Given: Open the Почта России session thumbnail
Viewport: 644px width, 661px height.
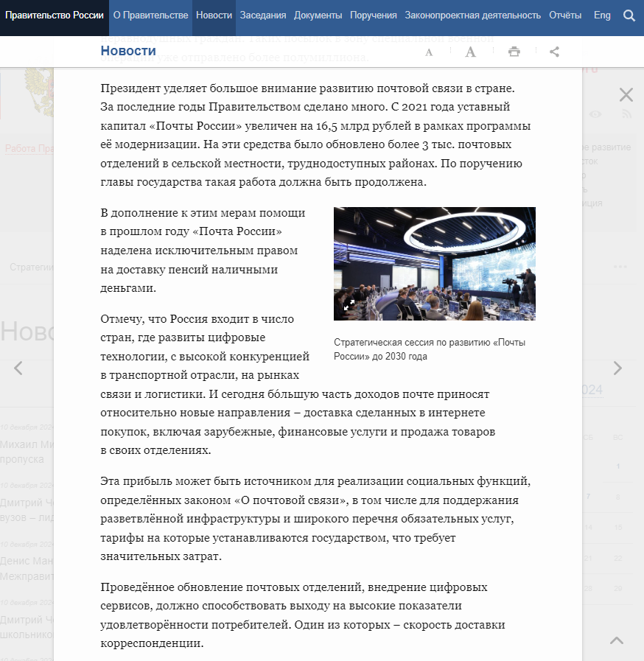Looking at the screenshot, I should [x=435, y=264].
